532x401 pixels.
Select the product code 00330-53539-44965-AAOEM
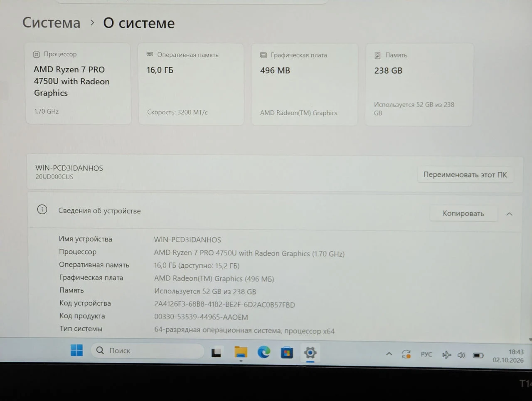click(201, 317)
